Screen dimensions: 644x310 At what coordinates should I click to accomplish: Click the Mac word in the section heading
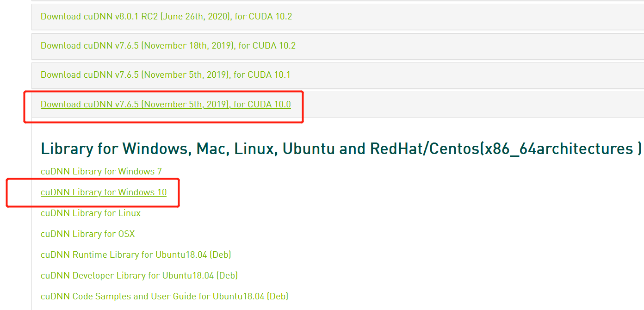pyautogui.click(x=211, y=149)
